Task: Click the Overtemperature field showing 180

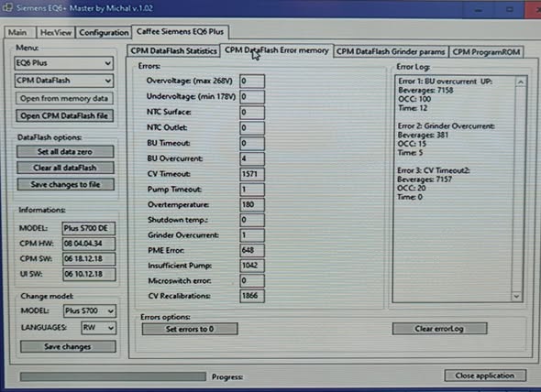Action: coord(252,205)
